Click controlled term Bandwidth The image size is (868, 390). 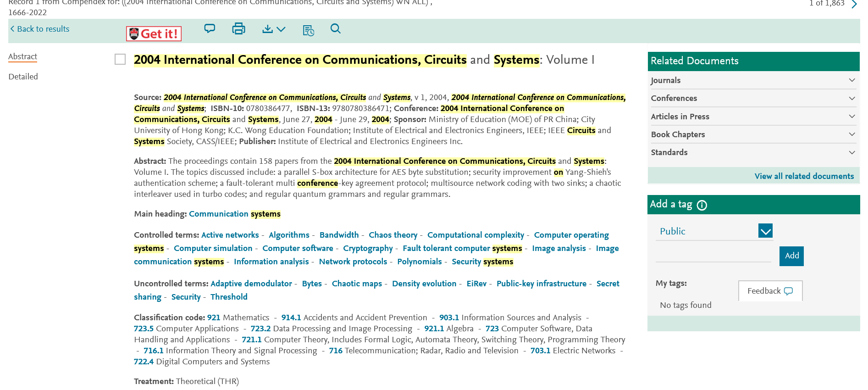(x=339, y=235)
